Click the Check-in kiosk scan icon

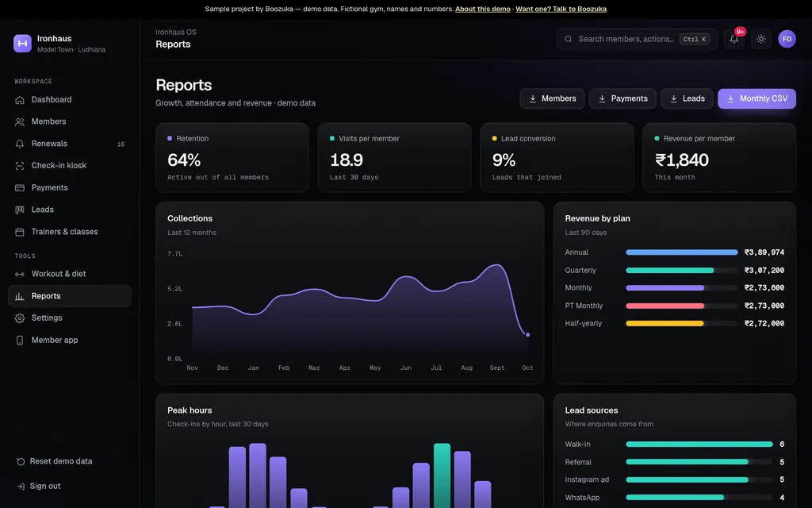(x=20, y=166)
